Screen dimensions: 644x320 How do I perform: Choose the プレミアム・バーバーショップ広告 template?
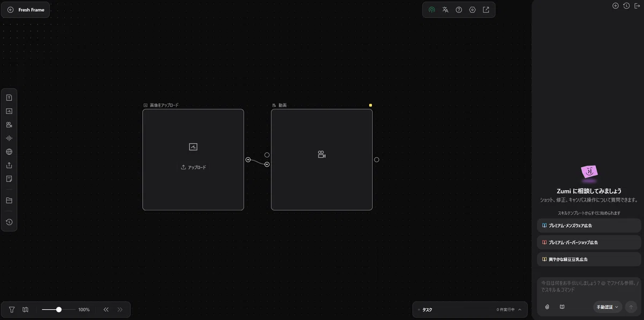pyautogui.click(x=589, y=242)
